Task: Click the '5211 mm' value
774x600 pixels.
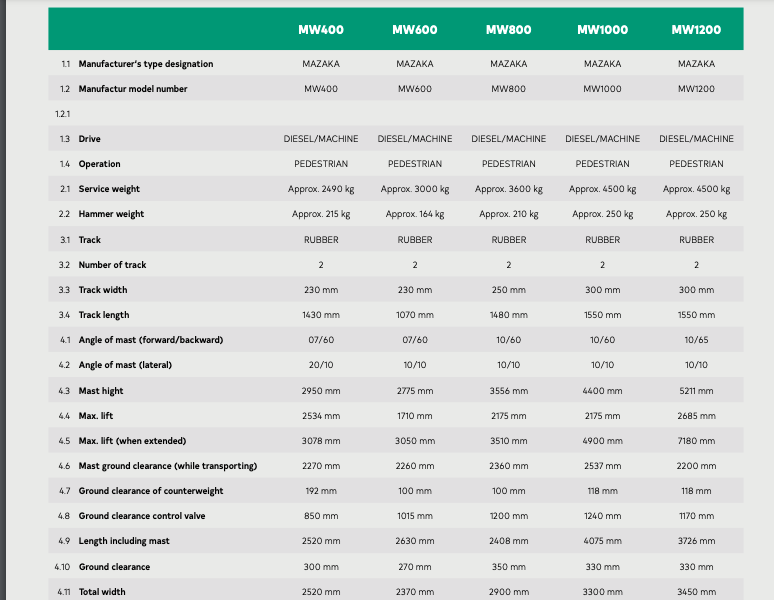Action: [x=696, y=391]
